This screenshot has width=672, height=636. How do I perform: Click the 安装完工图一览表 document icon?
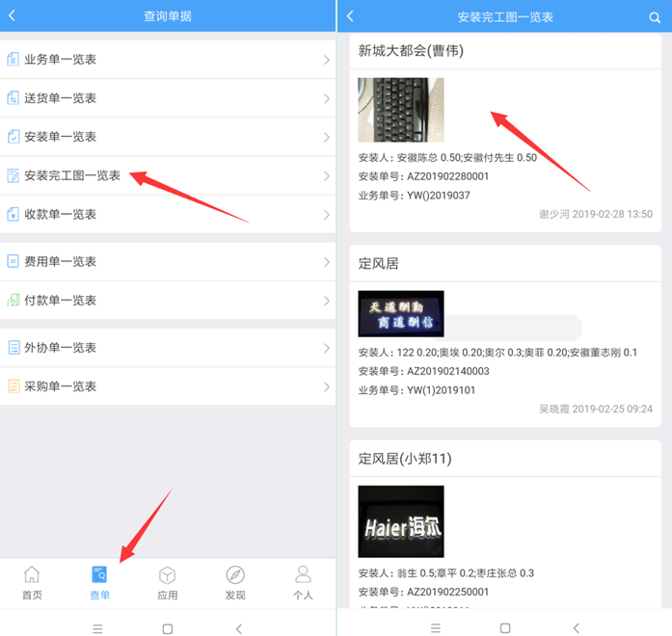13,175
